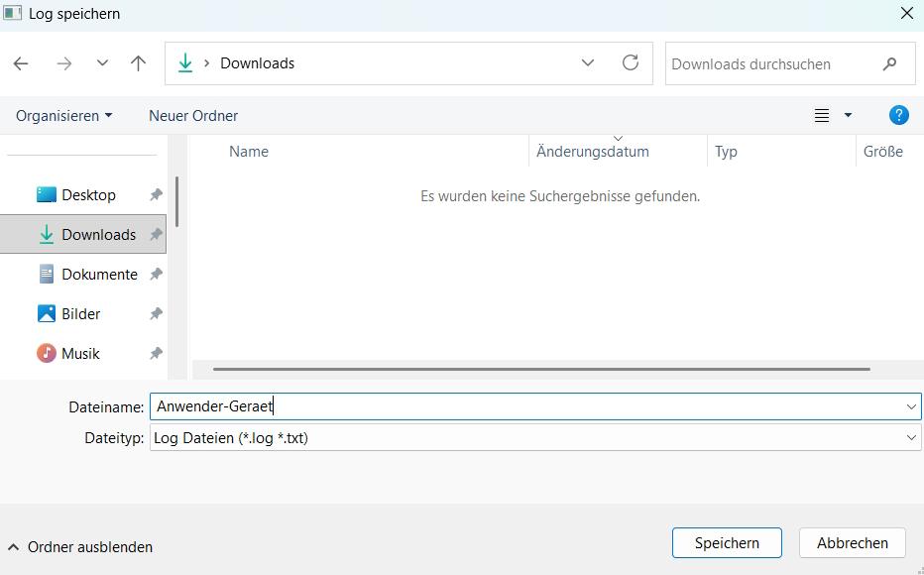Click the pin icon next to Musik
Image resolution: width=924 pixels, height=575 pixels.
tap(156, 354)
